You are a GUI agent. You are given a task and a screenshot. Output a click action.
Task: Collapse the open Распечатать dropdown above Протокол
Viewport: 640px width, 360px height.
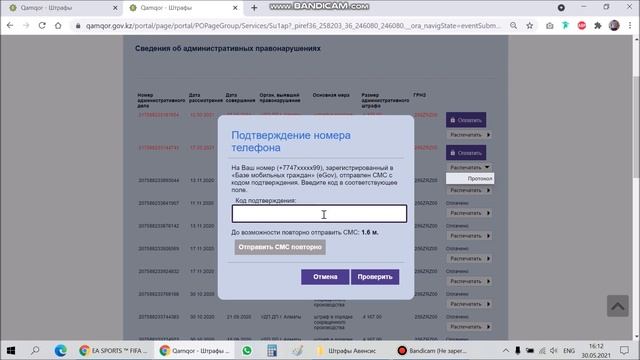click(470, 167)
